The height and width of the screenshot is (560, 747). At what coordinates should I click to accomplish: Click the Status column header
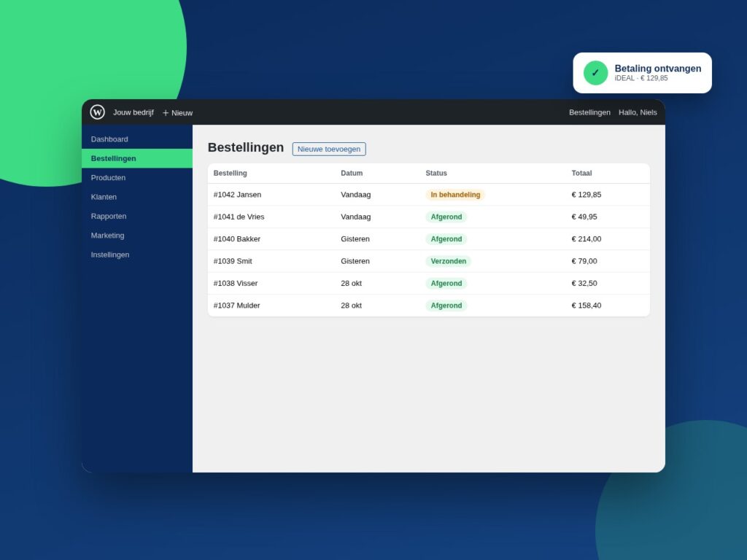(436, 174)
